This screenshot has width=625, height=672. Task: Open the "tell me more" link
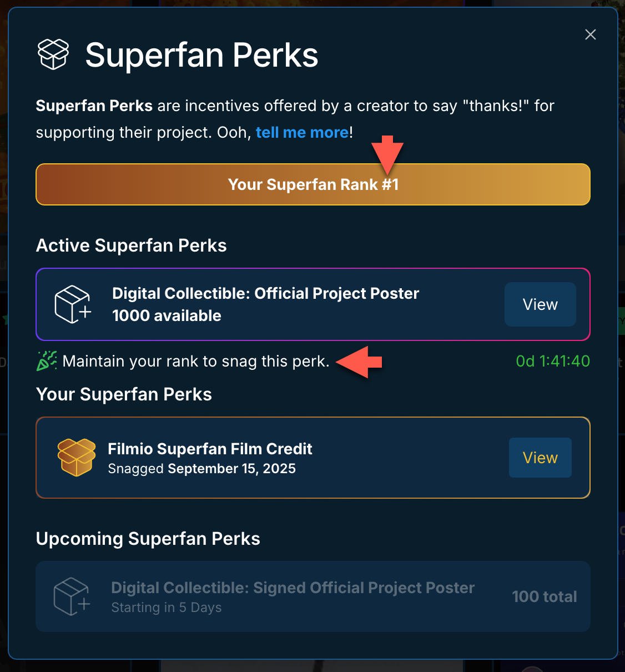pyautogui.click(x=302, y=132)
